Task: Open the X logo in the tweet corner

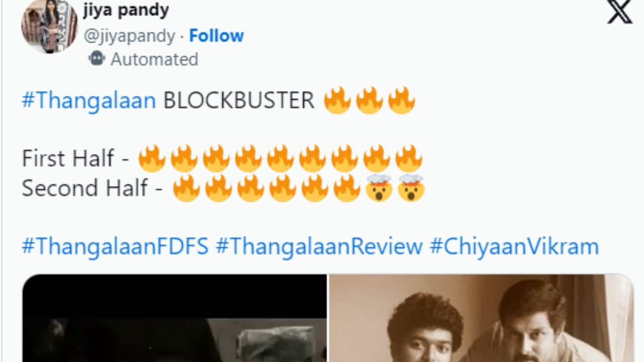Action: point(619,12)
